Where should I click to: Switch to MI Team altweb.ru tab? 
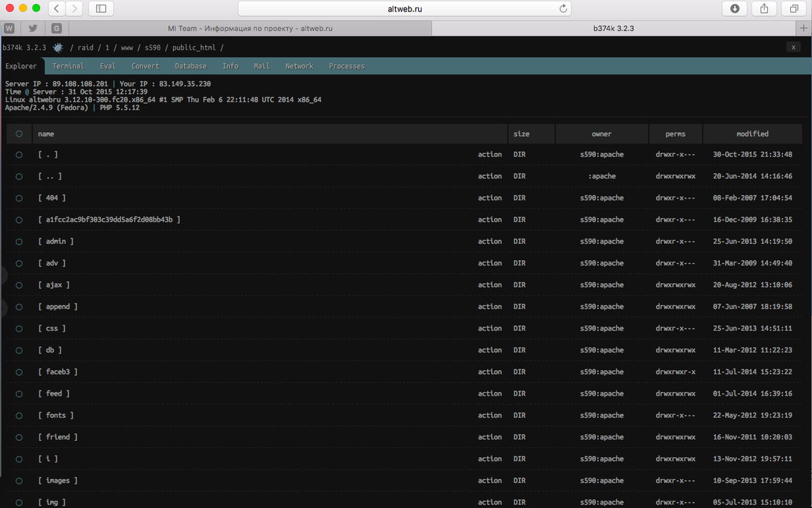click(250, 28)
